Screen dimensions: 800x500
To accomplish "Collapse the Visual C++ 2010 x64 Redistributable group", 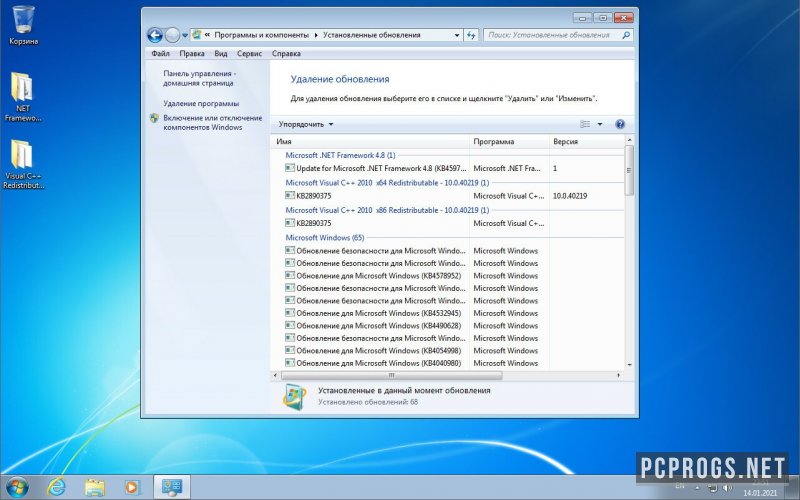I will click(387, 182).
